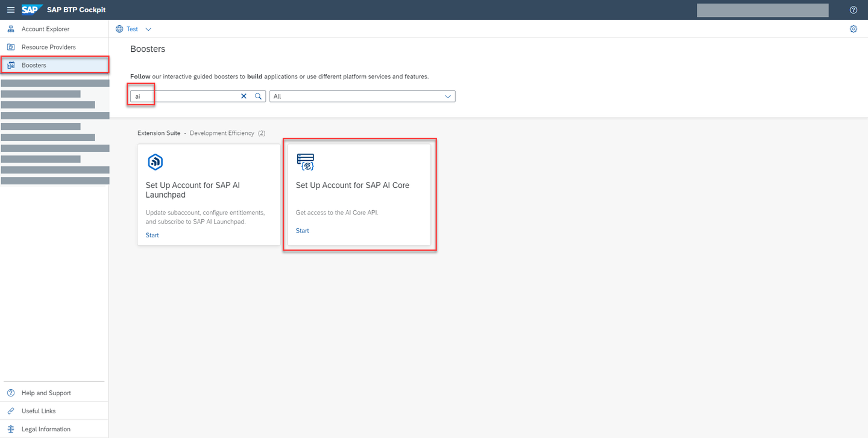This screenshot has width=868, height=438.
Task: Open the hamburger navigation menu
Action: [x=10, y=10]
